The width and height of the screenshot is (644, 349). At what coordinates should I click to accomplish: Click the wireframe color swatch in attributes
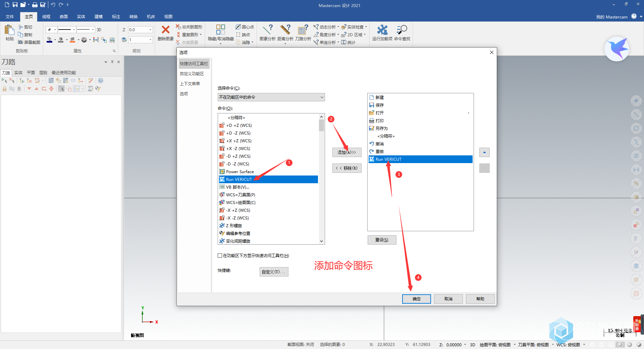click(x=50, y=40)
